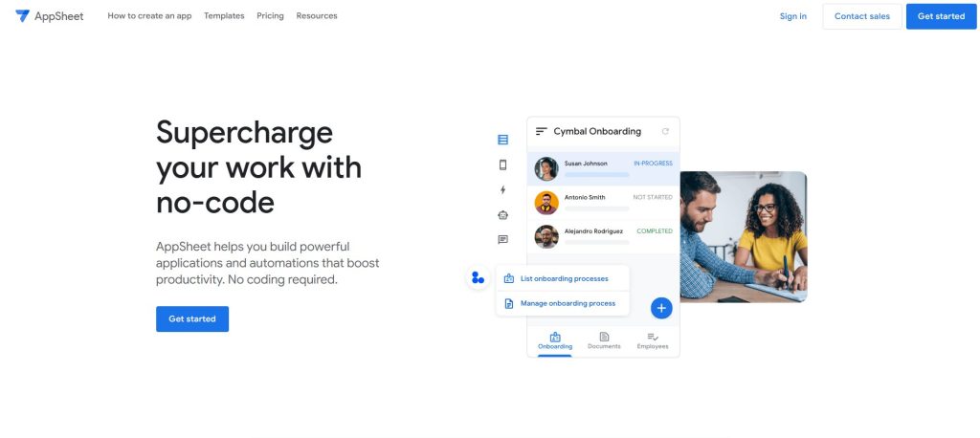The image size is (980, 438).
Task: Open the hamburger menu beside Cymbal Onboarding
Action: 542,132
